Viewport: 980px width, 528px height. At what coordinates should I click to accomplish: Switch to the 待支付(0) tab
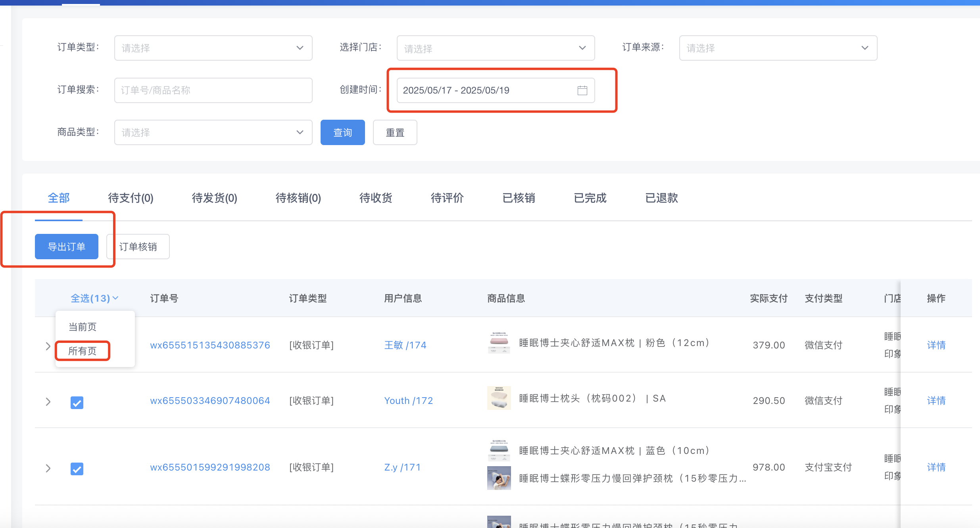coord(131,198)
